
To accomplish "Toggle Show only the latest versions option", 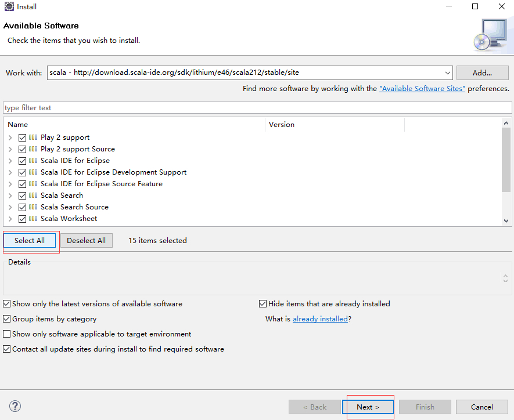I will tap(6, 304).
